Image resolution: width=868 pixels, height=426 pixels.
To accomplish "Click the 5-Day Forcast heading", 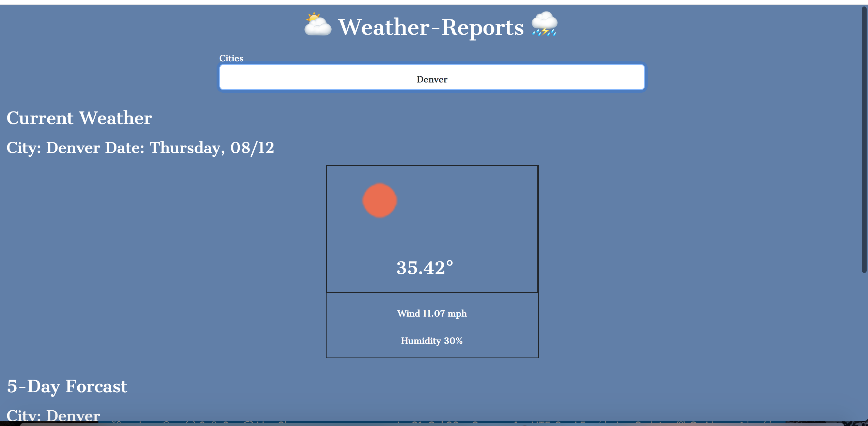I will point(67,386).
